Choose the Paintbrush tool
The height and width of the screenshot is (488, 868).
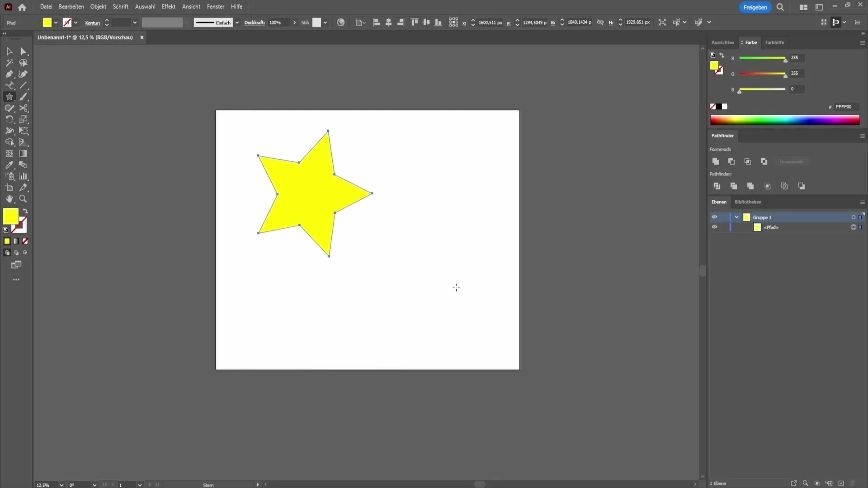(x=24, y=97)
